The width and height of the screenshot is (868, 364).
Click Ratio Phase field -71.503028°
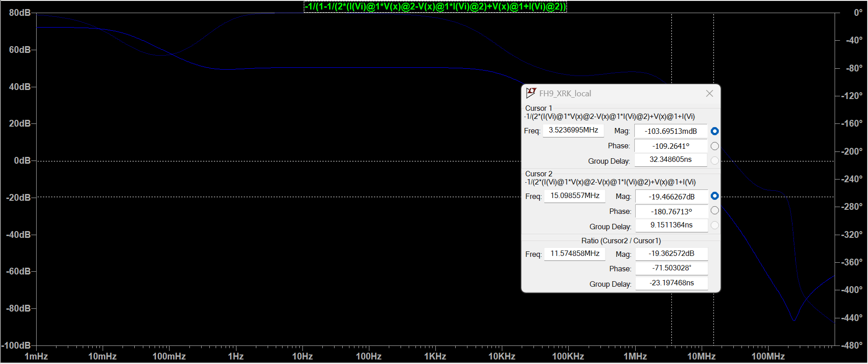pyautogui.click(x=671, y=268)
